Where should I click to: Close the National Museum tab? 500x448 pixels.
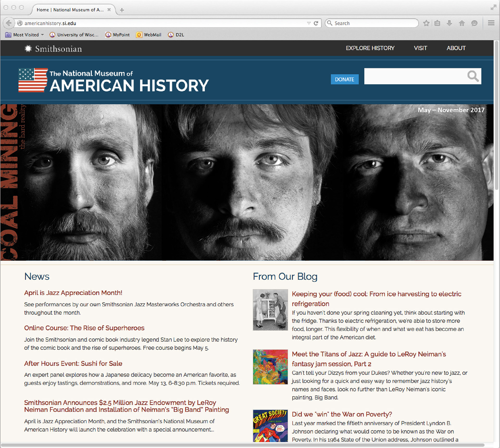point(109,10)
